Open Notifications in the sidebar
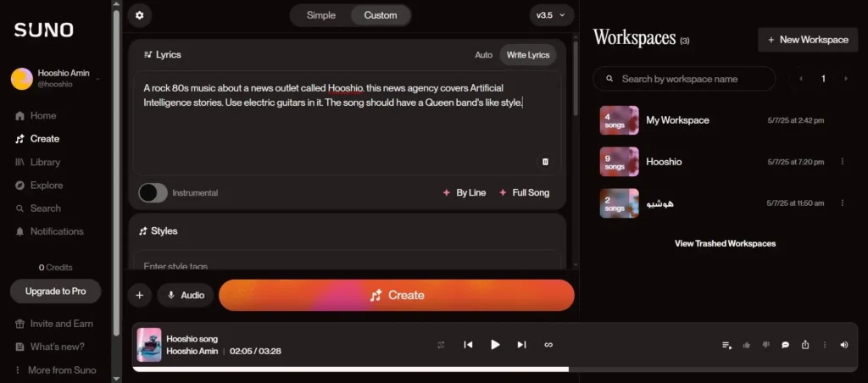 click(49, 232)
